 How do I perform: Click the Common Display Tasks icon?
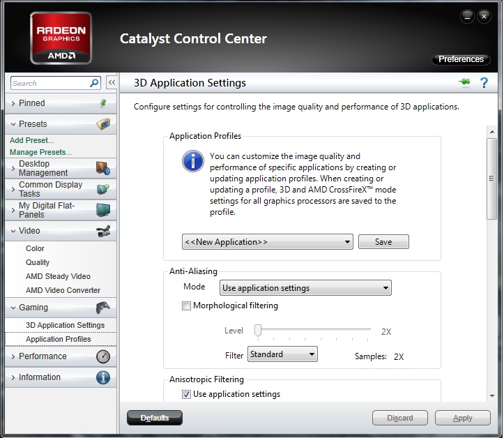(103, 189)
